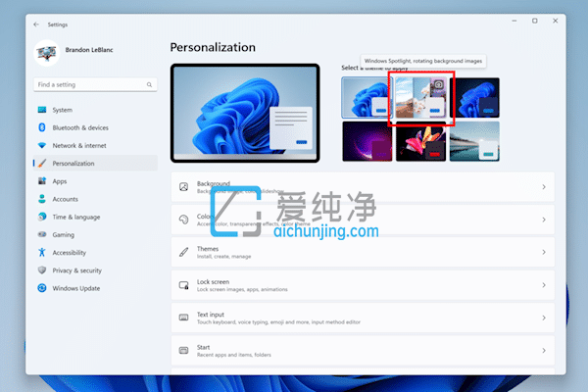Viewport: 588px width, 392px height.
Task: Open the Apps section
Action: coord(95,181)
